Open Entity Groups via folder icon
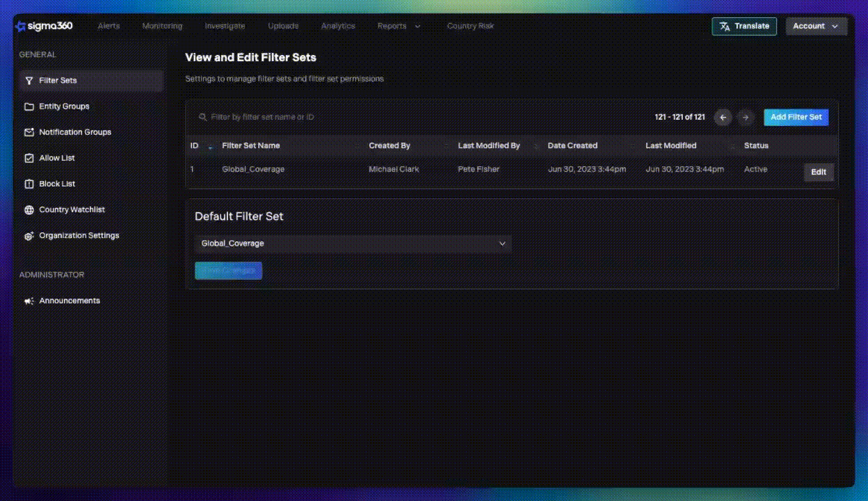Viewport: 868px width, 501px height. (29, 106)
